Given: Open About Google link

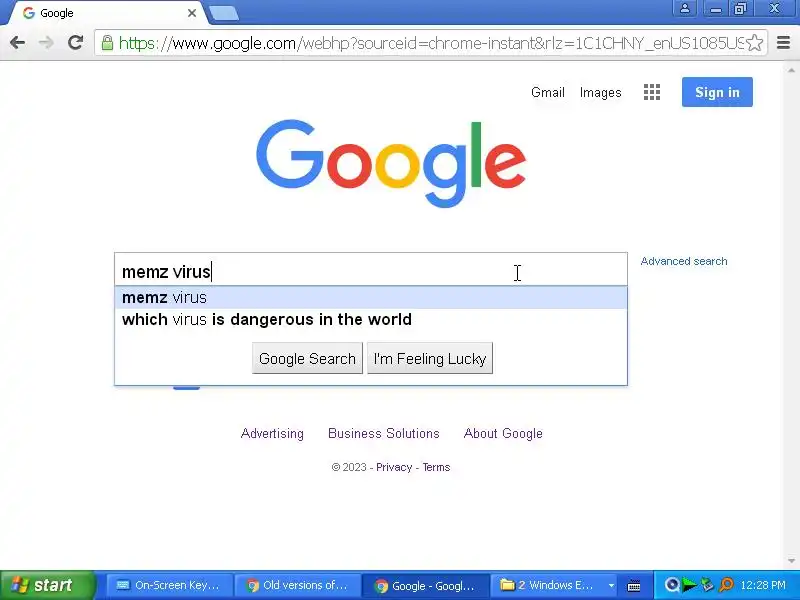Looking at the screenshot, I should [503, 433].
